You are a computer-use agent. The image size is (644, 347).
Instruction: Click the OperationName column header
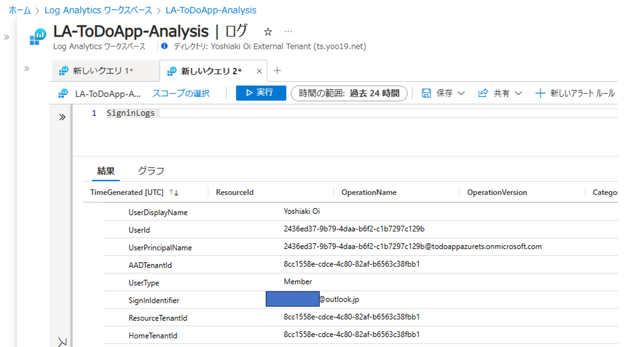369,192
